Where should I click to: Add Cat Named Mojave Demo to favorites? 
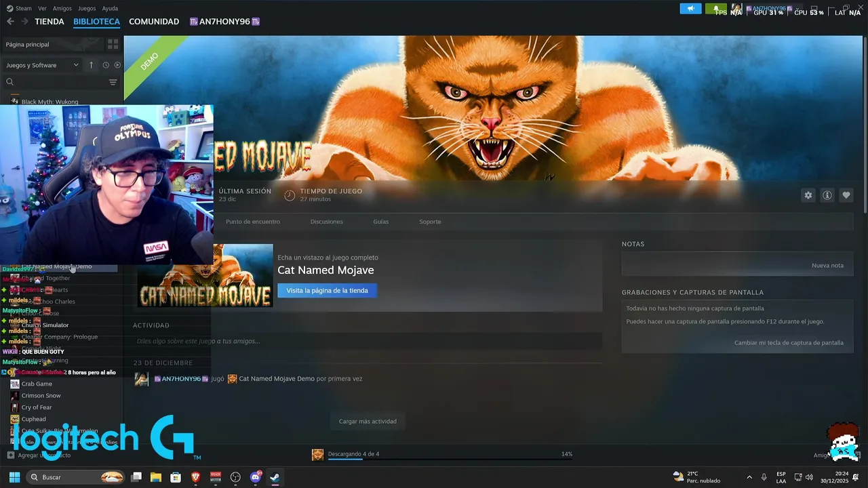(846, 195)
